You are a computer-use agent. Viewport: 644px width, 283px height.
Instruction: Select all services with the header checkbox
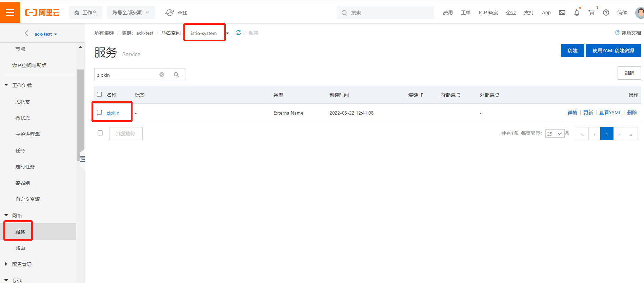[99, 94]
